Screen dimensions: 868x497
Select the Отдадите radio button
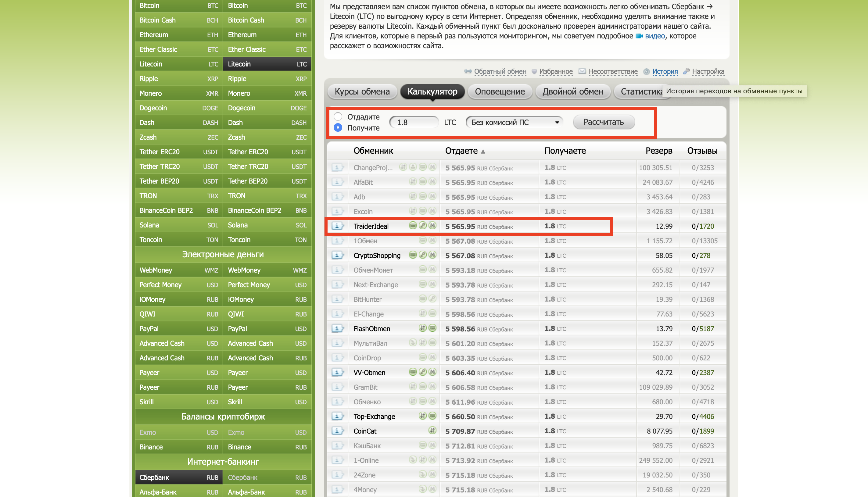338,117
